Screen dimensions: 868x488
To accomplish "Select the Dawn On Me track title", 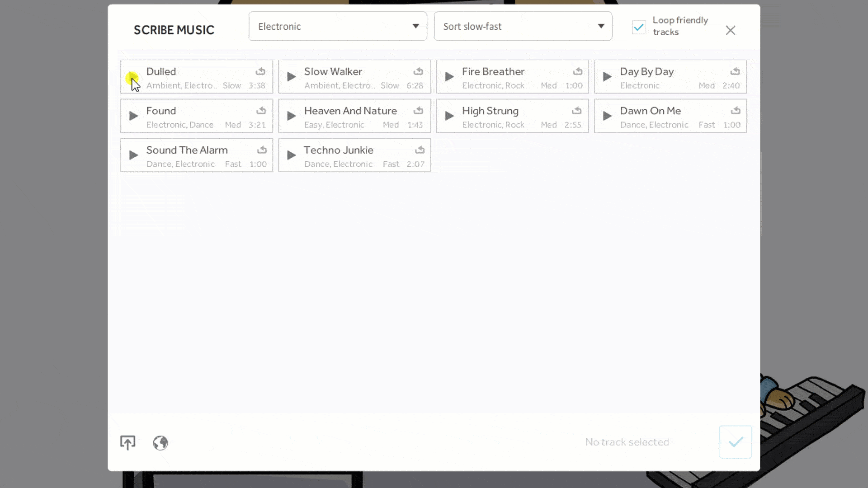I will (651, 111).
